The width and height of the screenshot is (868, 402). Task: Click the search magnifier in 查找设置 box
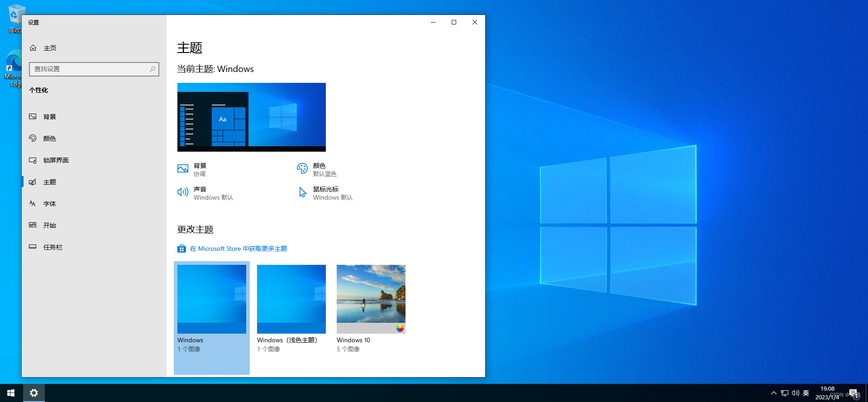click(x=153, y=69)
